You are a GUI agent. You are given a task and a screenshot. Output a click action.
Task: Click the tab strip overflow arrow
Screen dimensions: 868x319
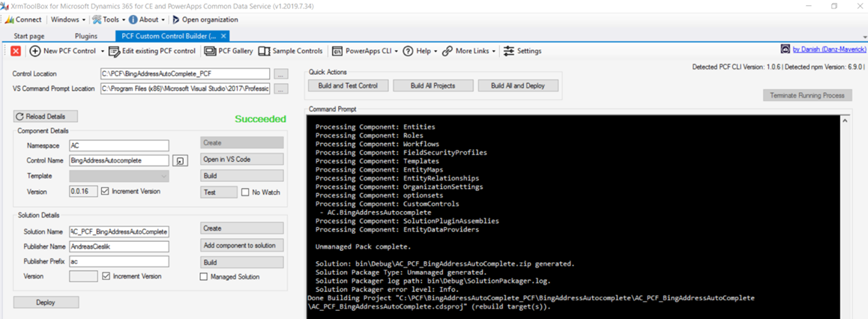[864, 37]
